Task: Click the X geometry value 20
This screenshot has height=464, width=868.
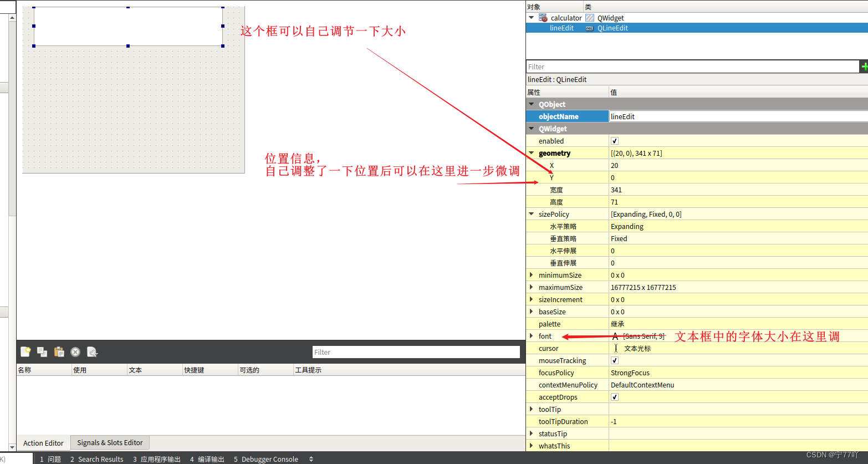Action: [738, 165]
